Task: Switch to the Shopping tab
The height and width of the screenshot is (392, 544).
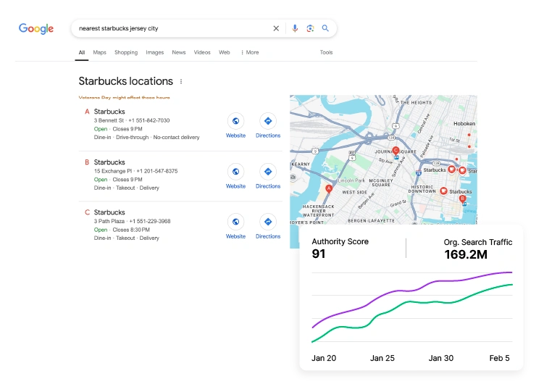Action: click(x=126, y=52)
